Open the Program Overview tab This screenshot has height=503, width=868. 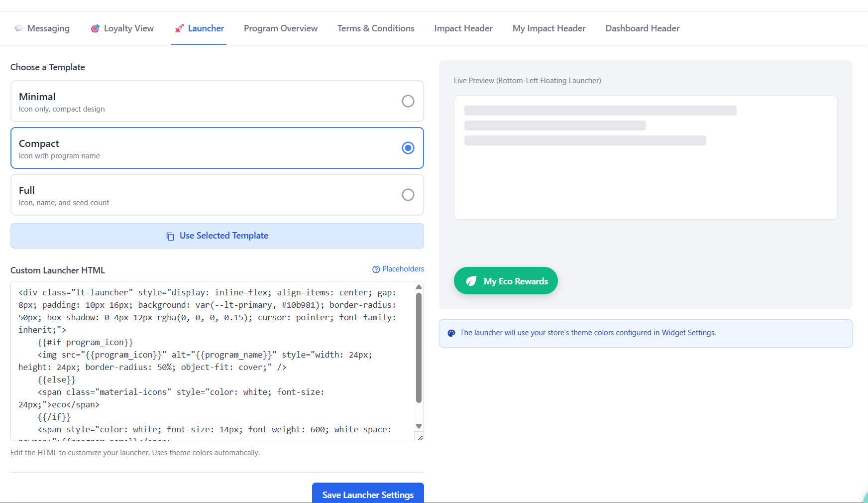tap(281, 28)
